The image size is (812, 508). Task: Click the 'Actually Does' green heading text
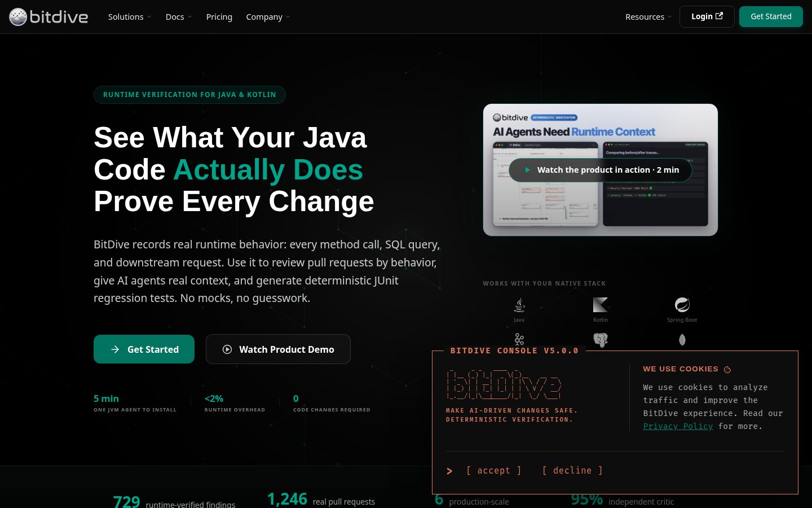(x=268, y=169)
